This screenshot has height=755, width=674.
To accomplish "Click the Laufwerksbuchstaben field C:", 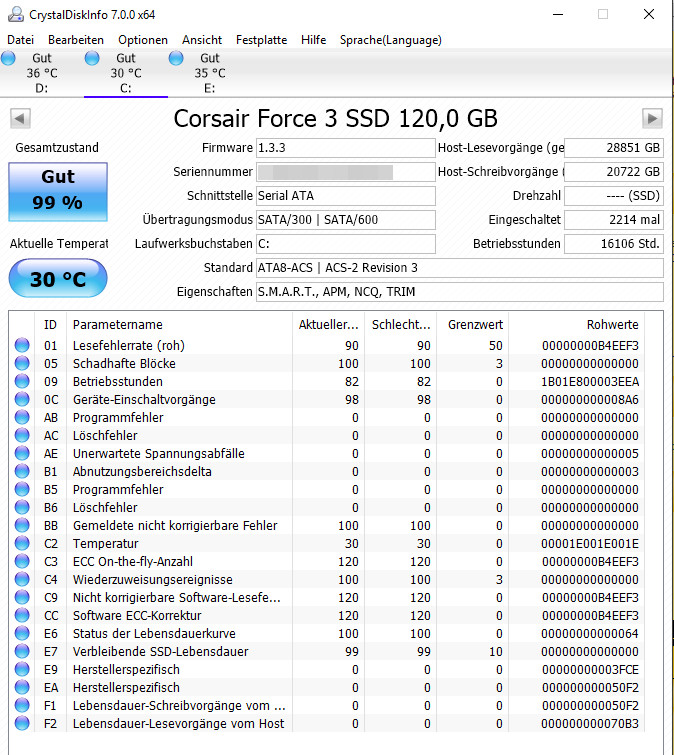I will click(x=346, y=244).
